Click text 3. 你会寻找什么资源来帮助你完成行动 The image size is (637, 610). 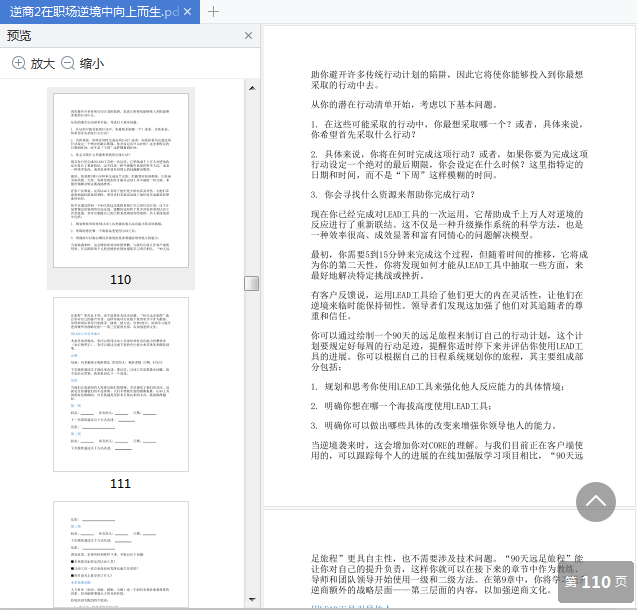click(393, 195)
